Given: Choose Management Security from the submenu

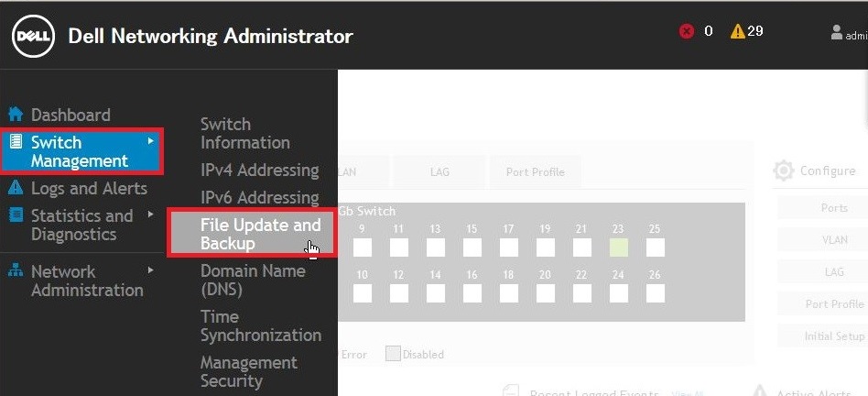Looking at the screenshot, I should tap(248, 371).
